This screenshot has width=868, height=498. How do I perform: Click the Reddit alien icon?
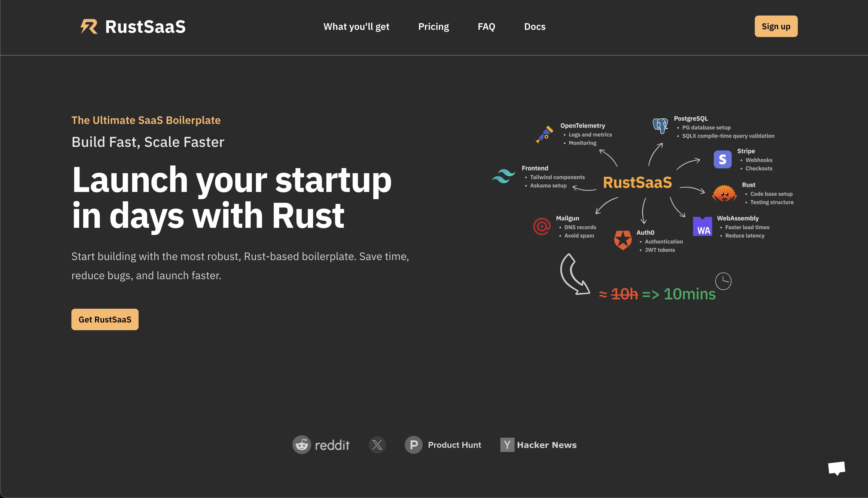301,445
